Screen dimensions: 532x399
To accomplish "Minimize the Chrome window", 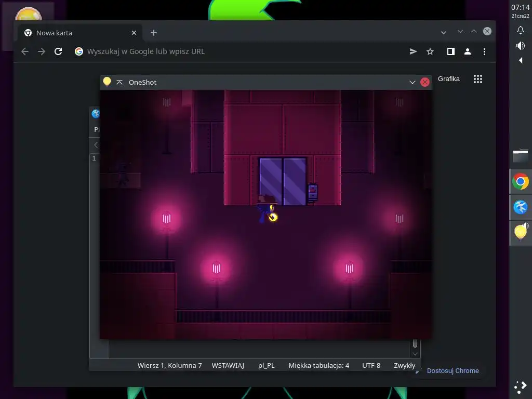I will coord(460,31).
